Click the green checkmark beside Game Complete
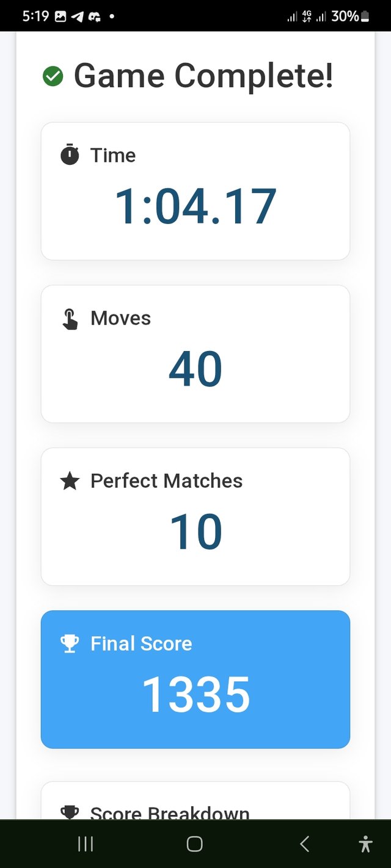391x868 pixels. click(x=53, y=77)
